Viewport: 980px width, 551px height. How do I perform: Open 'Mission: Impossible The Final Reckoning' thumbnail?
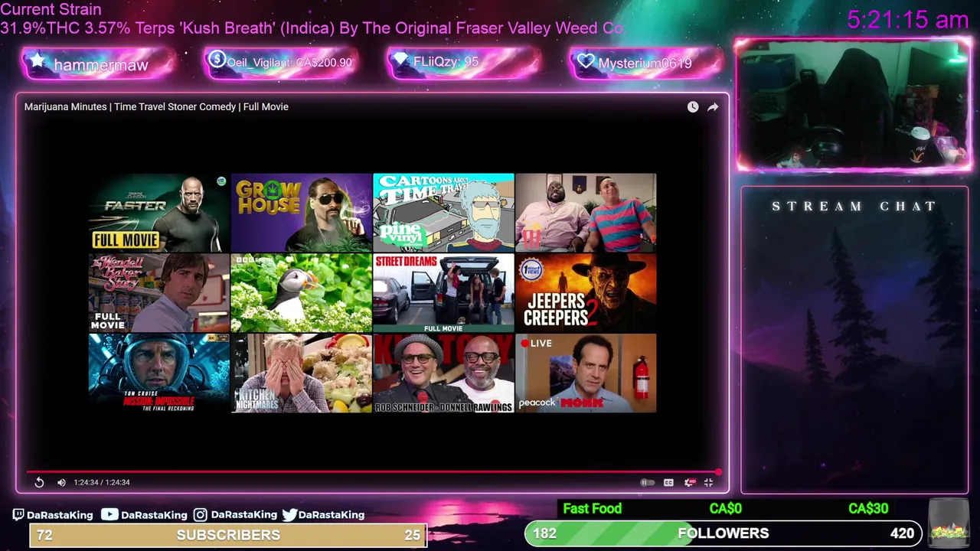[158, 373]
